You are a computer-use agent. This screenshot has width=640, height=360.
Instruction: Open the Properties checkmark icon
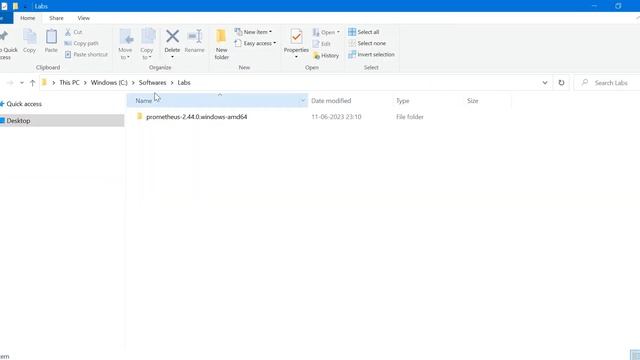296,37
